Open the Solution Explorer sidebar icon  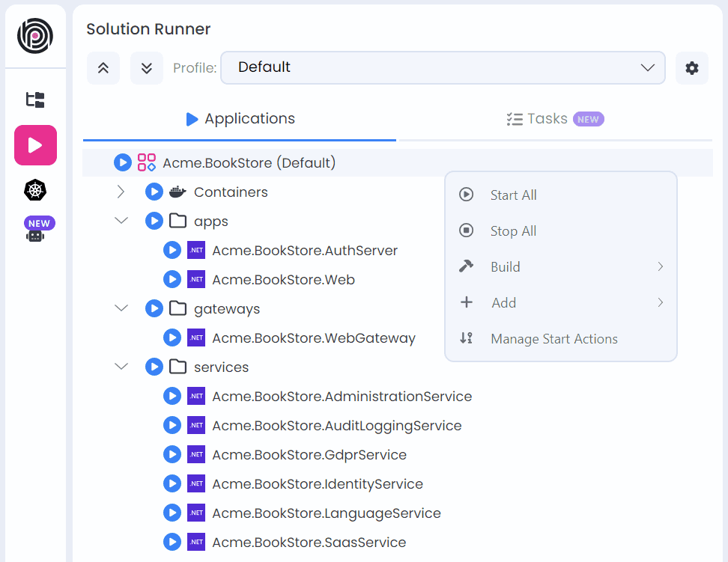click(35, 99)
